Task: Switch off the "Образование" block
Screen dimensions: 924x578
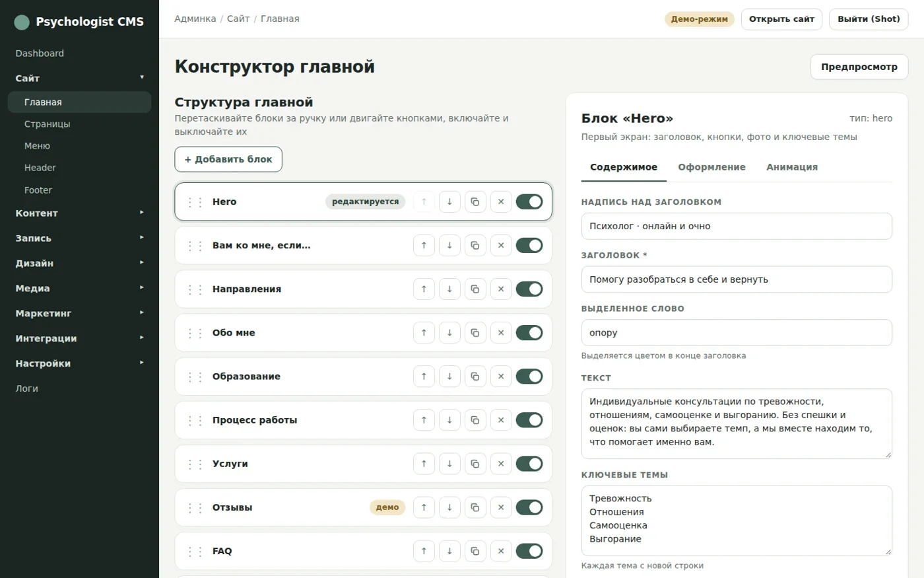Action: coord(529,376)
